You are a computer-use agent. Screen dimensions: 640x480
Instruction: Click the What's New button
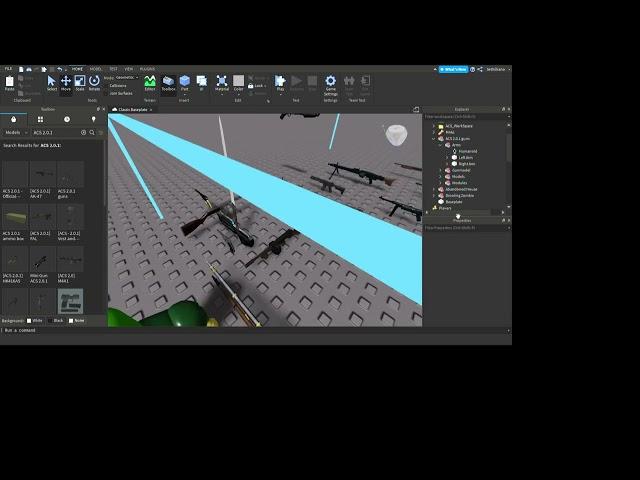pos(453,69)
